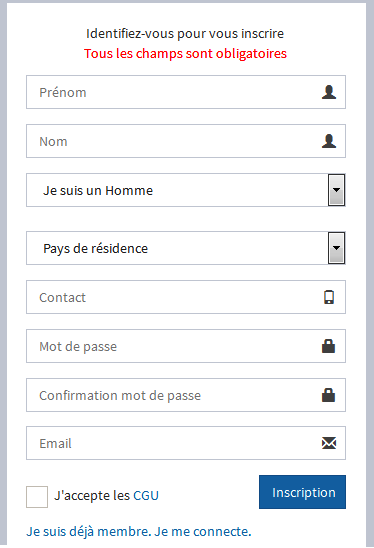The height and width of the screenshot is (548, 374).
Task: Click the envelope icon in Email field
Action: 329,443
